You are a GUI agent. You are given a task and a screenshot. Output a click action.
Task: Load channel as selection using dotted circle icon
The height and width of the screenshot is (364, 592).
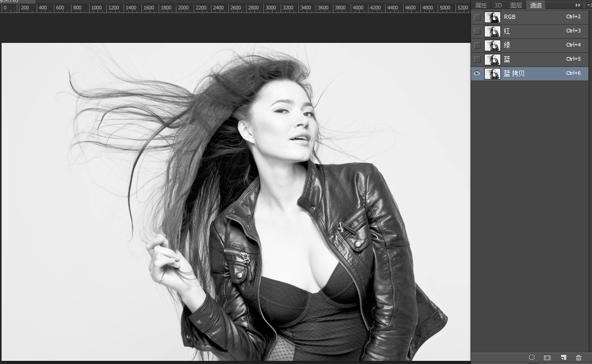click(x=532, y=357)
